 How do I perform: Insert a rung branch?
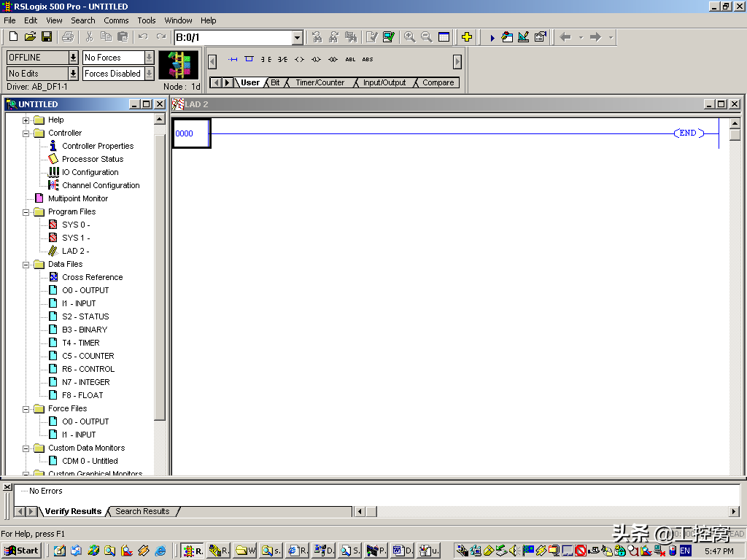click(249, 60)
